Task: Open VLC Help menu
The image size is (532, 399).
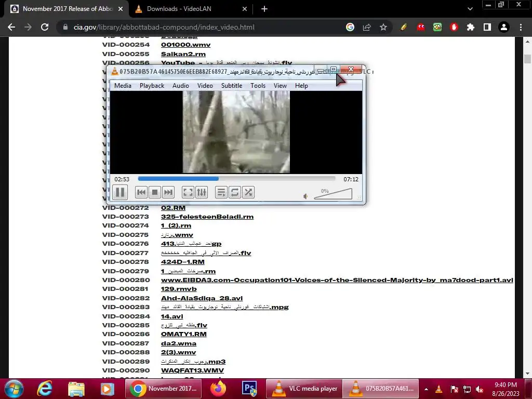Action: pyautogui.click(x=301, y=86)
